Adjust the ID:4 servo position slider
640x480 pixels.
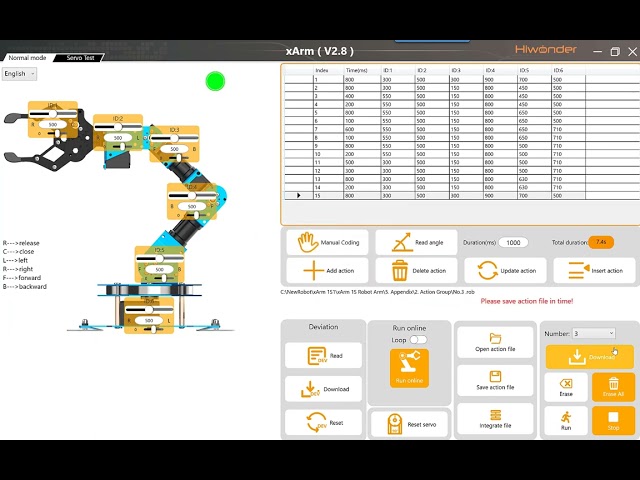point(192,196)
